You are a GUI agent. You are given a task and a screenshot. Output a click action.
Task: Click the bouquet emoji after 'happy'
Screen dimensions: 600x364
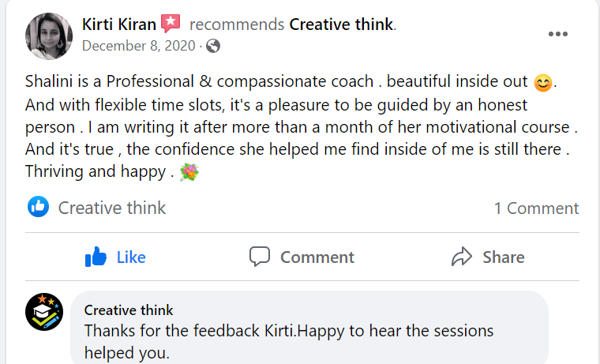coord(188,171)
